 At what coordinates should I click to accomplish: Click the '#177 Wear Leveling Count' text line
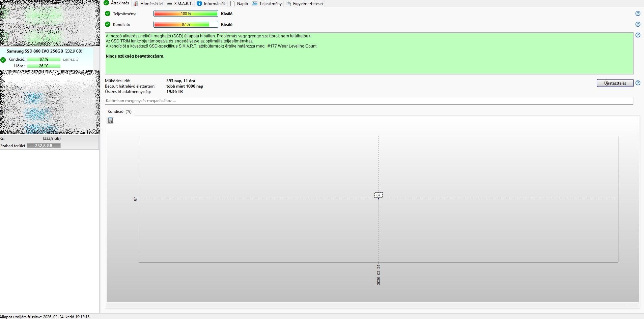tap(211, 46)
